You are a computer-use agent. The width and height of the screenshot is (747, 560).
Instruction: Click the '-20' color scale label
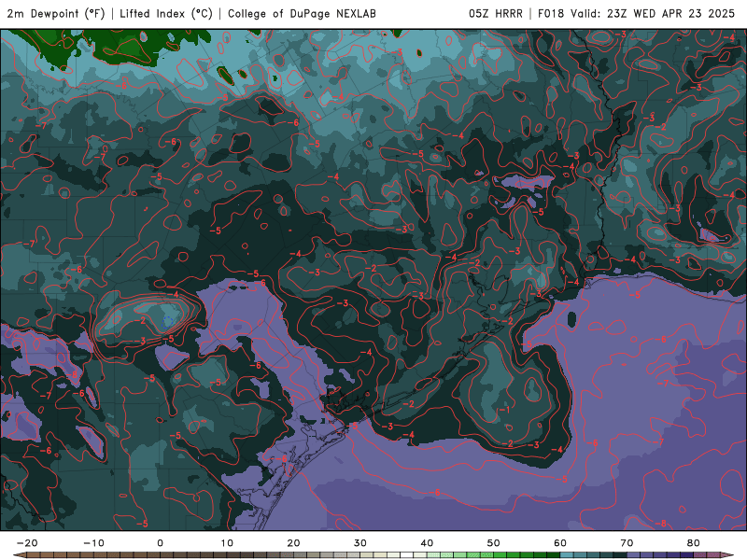coord(27,543)
